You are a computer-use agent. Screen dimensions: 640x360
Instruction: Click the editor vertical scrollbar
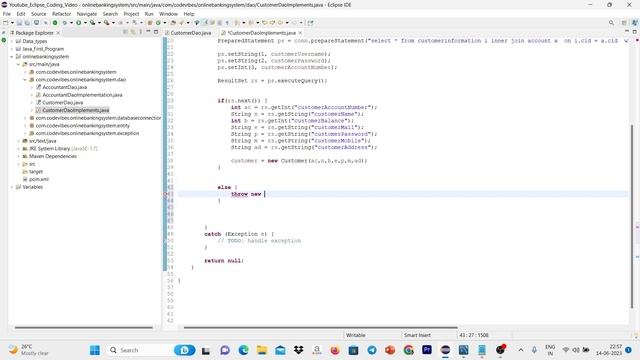[632, 216]
